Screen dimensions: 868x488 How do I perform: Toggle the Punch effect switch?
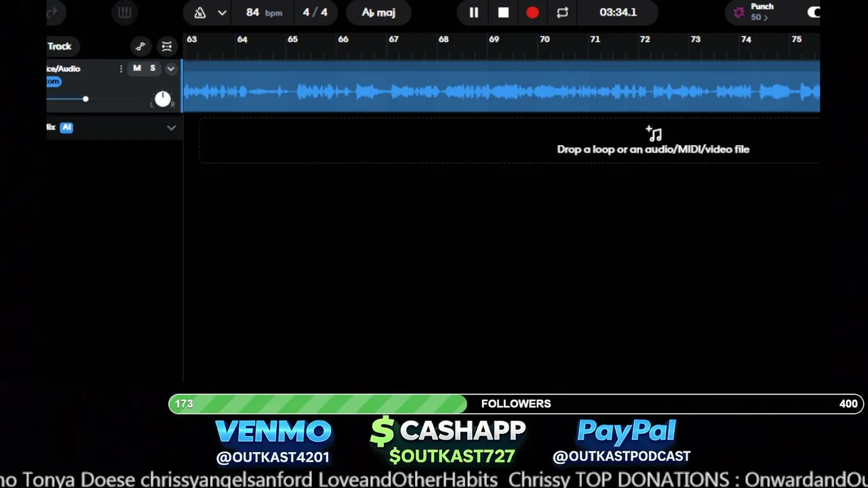click(x=814, y=12)
